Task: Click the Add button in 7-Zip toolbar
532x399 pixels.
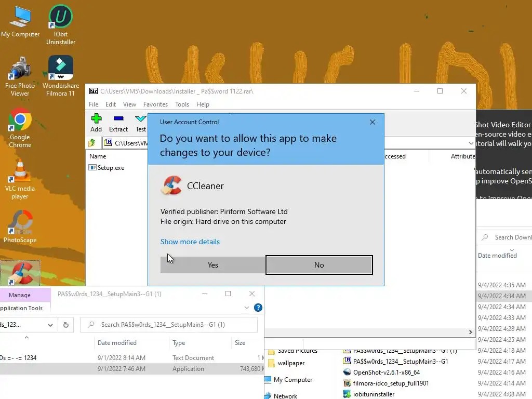Action: (x=96, y=123)
